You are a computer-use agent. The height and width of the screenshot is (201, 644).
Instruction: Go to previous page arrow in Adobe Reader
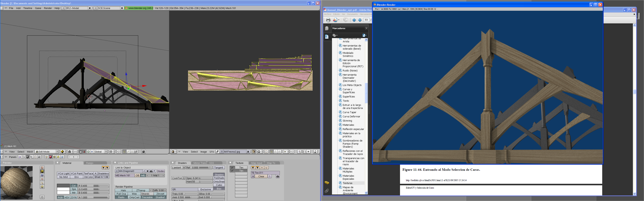pos(354,20)
